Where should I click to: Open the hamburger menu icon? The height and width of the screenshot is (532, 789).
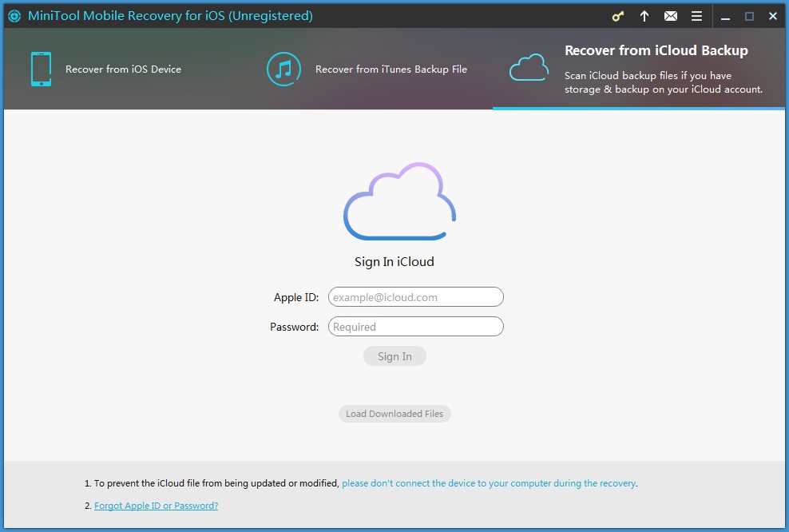(696, 16)
